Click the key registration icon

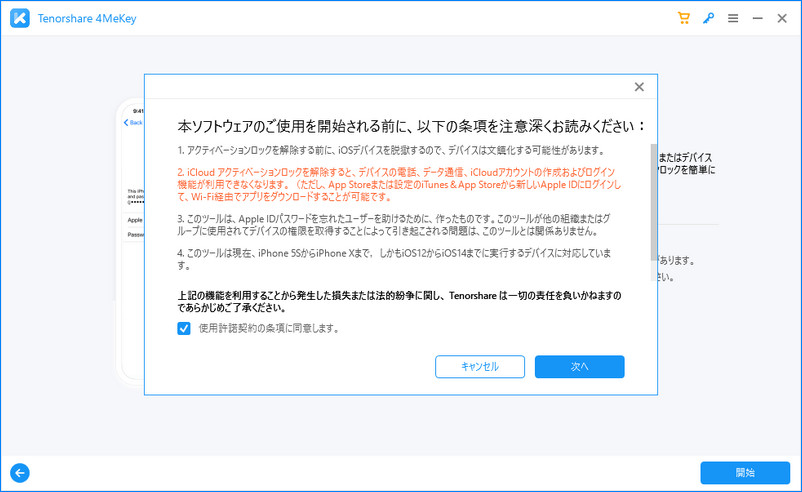708,18
